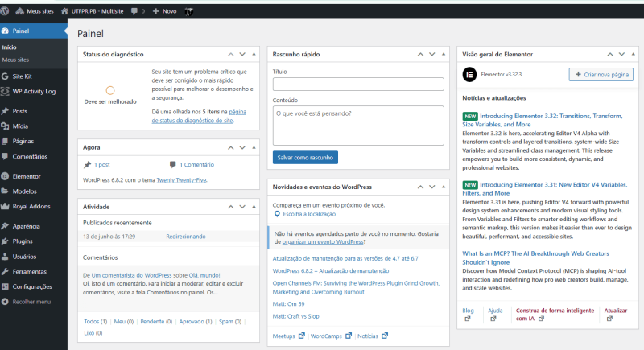Collapse the sidebar with Recolher menu

click(x=31, y=302)
